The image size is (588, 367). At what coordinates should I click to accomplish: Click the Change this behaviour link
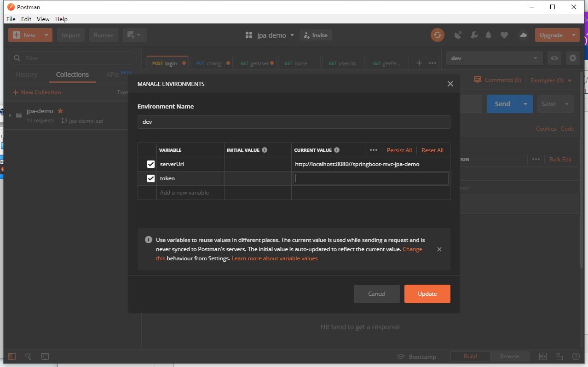[412, 249]
